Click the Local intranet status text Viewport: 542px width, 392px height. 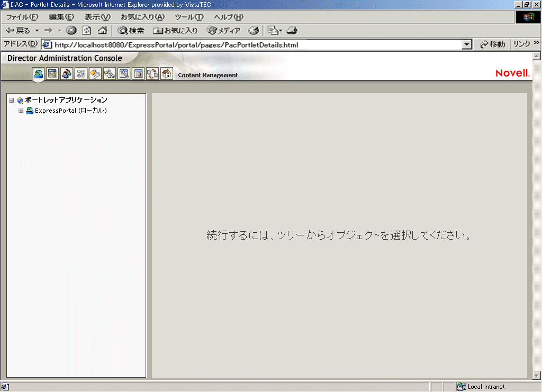pos(486,387)
